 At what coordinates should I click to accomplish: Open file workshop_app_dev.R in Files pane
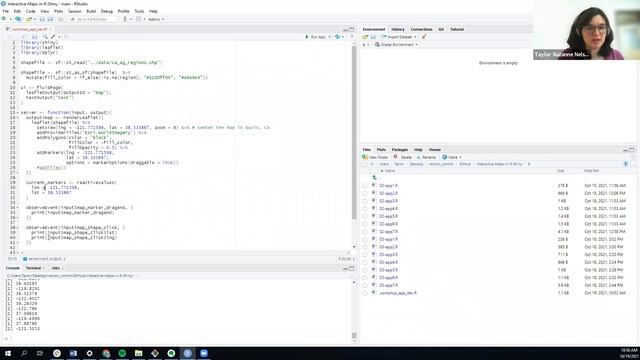(398, 293)
